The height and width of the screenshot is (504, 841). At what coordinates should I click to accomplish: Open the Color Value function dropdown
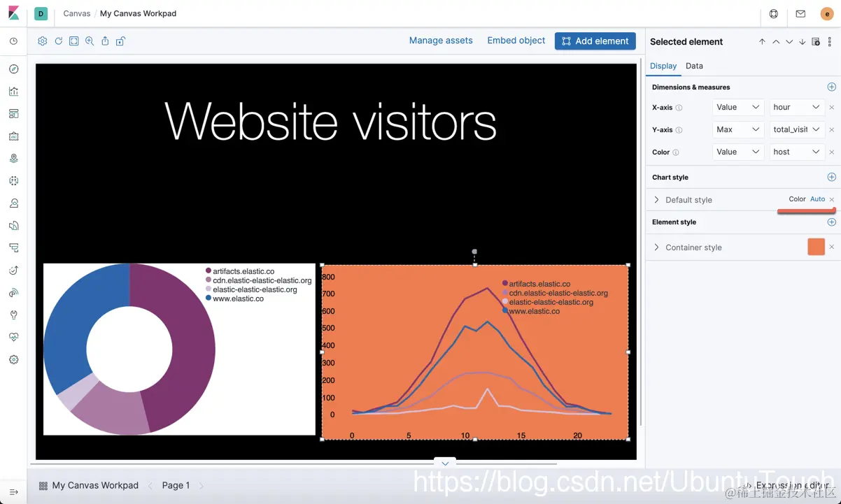tap(738, 152)
